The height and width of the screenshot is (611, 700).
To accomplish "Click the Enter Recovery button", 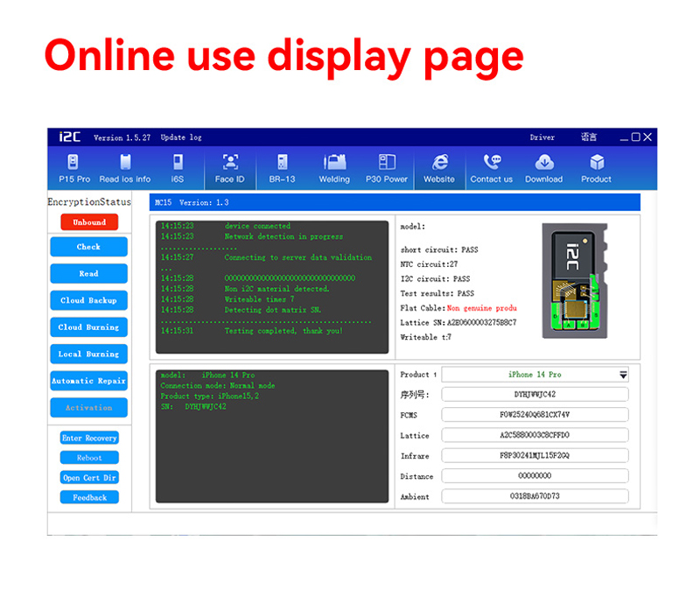I will [89, 438].
